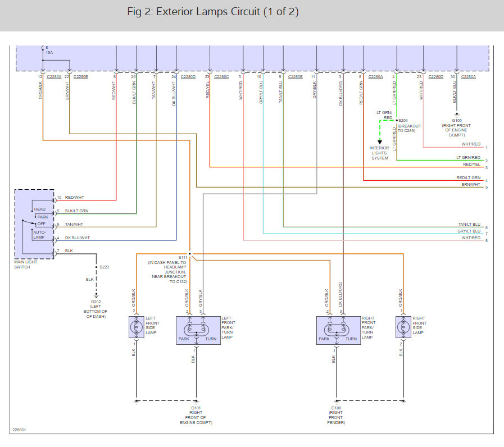Open the C2280A connector link beside pin 12
This screenshot has width=504, height=447.
click(x=54, y=77)
